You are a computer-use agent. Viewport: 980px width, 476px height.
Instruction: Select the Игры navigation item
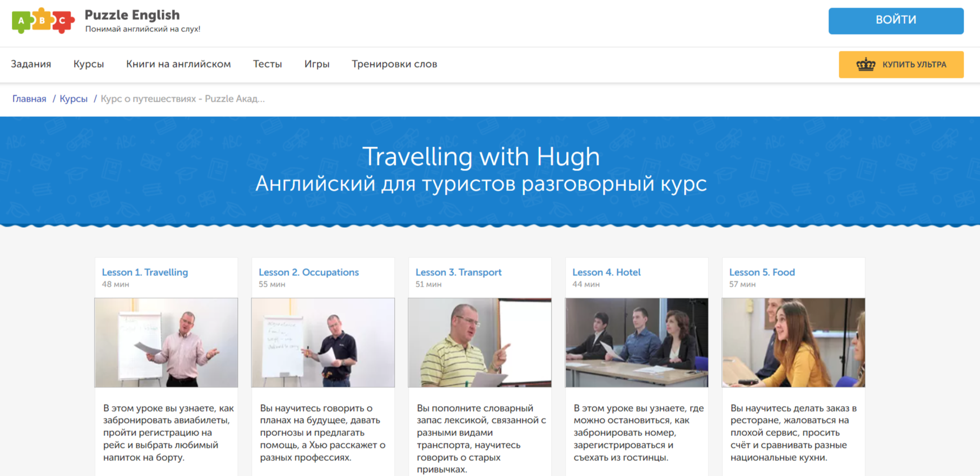tap(317, 64)
